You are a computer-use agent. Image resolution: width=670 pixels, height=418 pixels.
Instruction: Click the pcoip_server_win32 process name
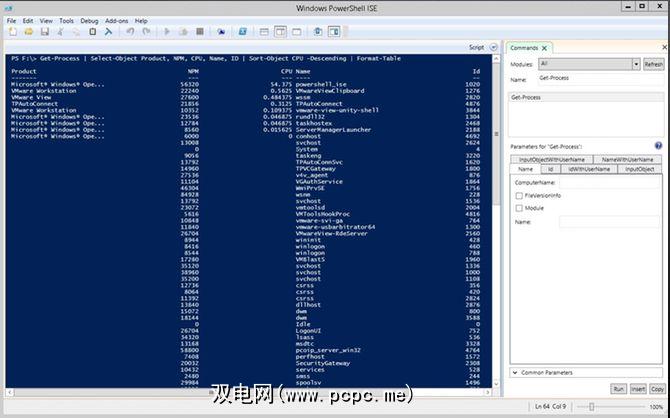(x=328, y=350)
